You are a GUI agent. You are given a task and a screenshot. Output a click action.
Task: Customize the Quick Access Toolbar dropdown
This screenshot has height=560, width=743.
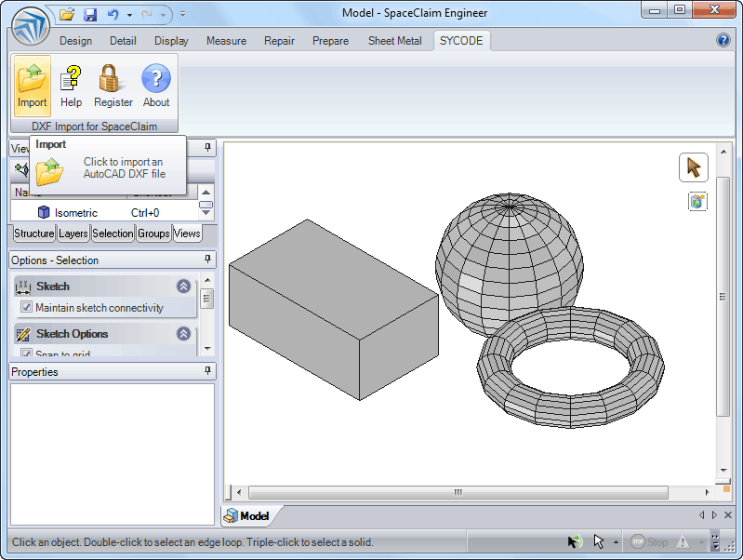182,15
